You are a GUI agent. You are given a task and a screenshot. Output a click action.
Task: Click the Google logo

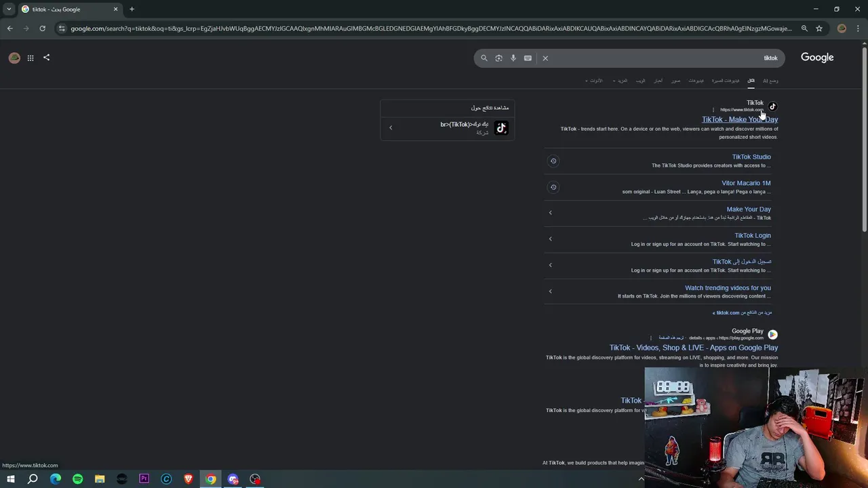point(817,58)
